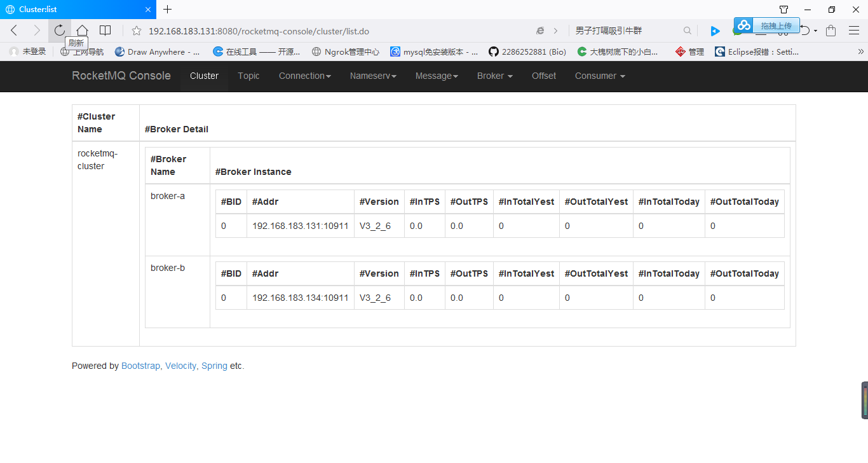
Task: Open the 管理 bookmark
Action: [x=689, y=52]
